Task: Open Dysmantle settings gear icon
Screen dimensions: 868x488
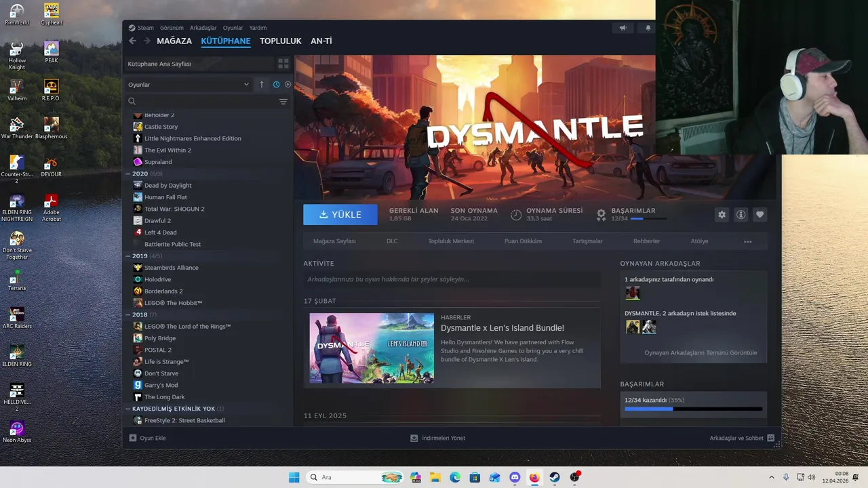Action: (x=722, y=215)
